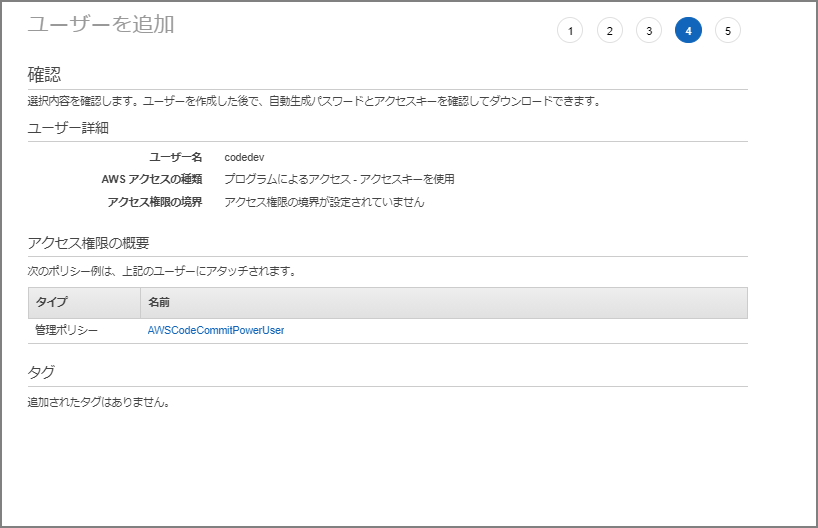Click the 選択内容を確認します description line
The height and width of the screenshot is (528, 818).
click(x=314, y=101)
